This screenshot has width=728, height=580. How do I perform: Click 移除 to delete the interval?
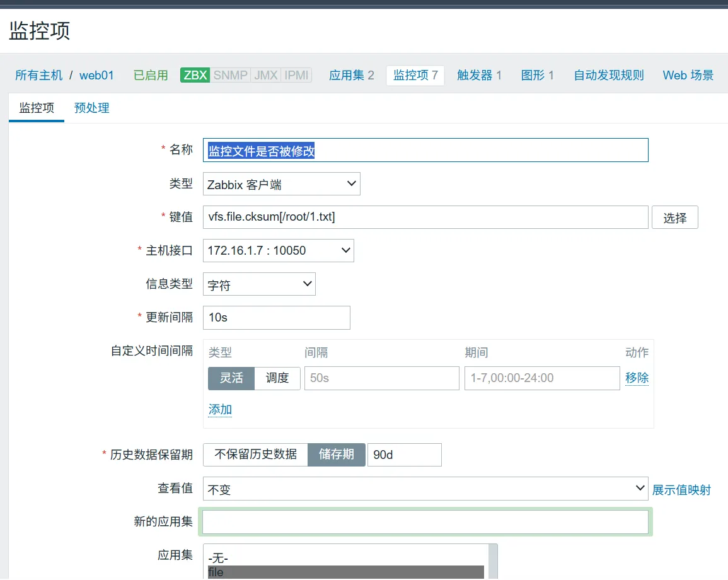click(x=637, y=378)
